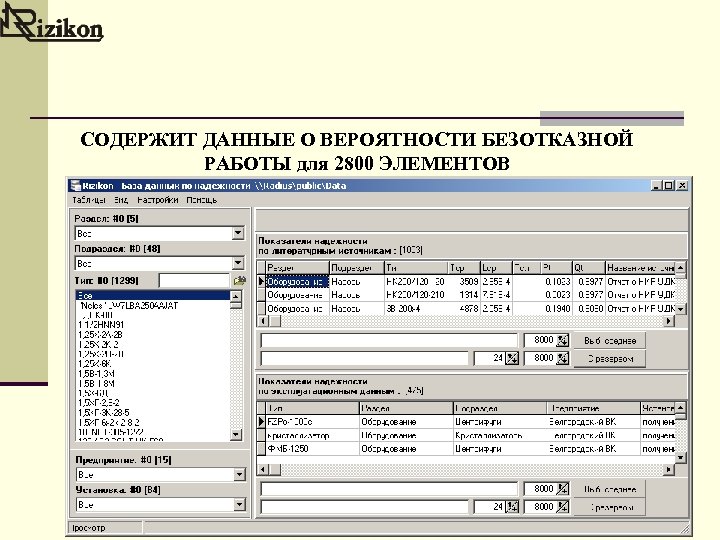Viewport: 720px width, 540px height.
Task: Click literature table horizontal scroll left arrow
Action: (263, 321)
